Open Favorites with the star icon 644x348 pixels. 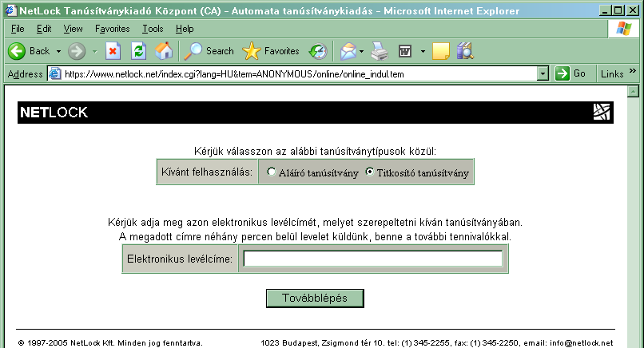tap(252, 51)
